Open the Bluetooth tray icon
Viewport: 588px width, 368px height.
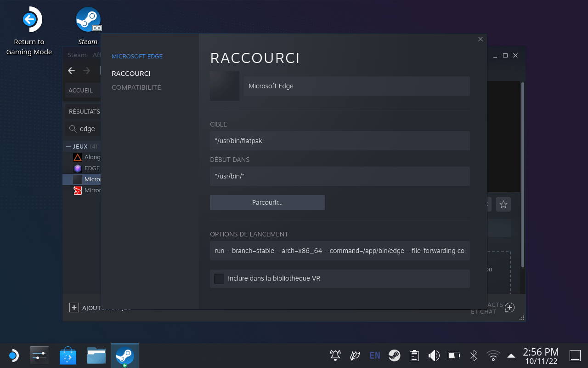point(474,356)
